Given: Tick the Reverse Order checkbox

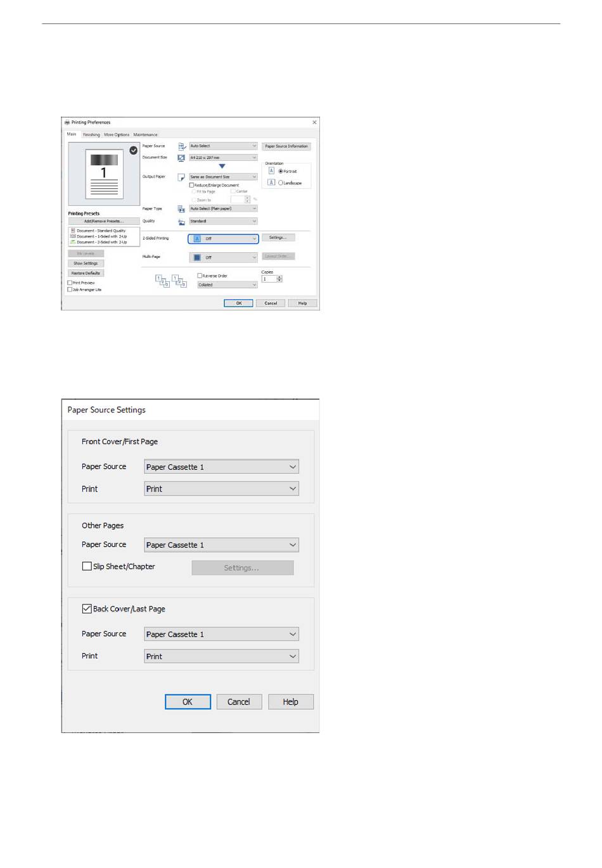Looking at the screenshot, I should point(200,276).
